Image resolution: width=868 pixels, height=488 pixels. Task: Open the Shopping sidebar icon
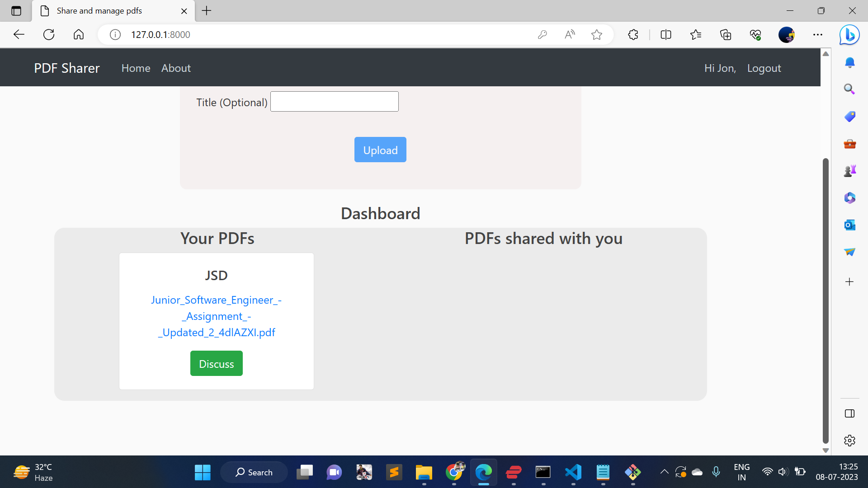pyautogui.click(x=849, y=116)
